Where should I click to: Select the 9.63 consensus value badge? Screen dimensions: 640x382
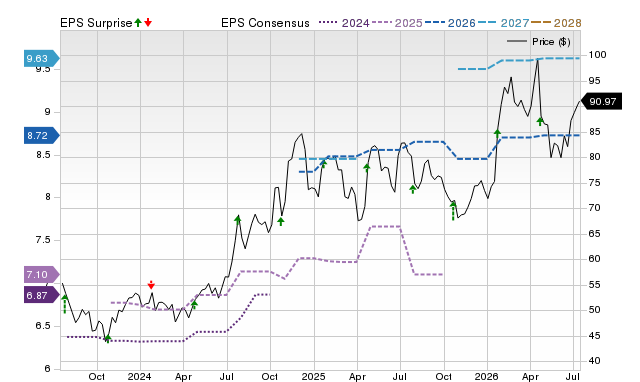[42, 58]
